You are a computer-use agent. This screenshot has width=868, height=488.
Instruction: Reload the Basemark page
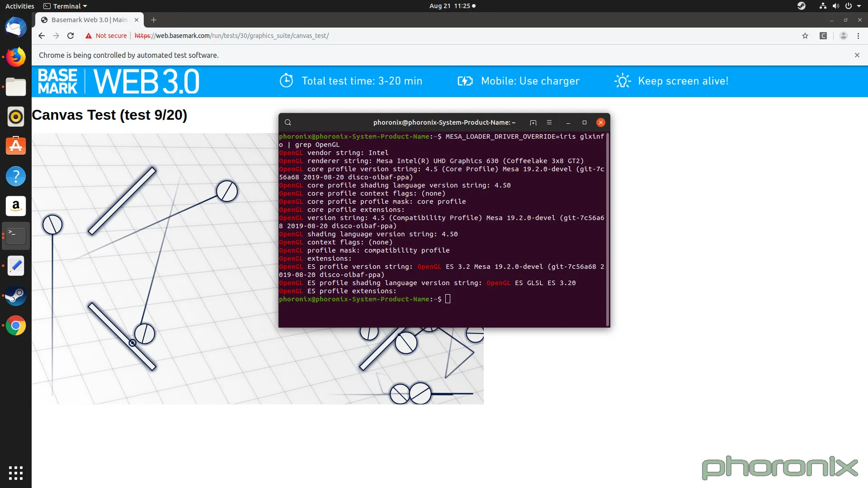[71, 36]
